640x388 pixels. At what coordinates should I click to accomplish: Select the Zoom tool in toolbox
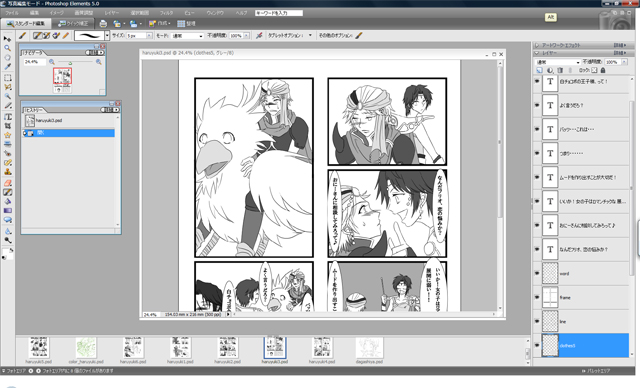point(7,48)
